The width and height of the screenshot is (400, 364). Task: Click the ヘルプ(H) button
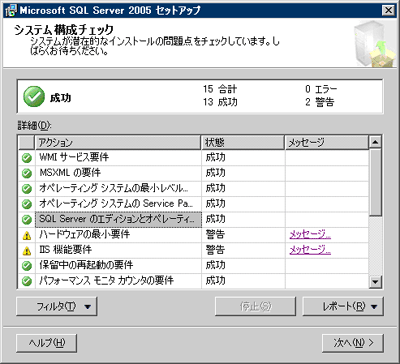[x=47, y=343]
